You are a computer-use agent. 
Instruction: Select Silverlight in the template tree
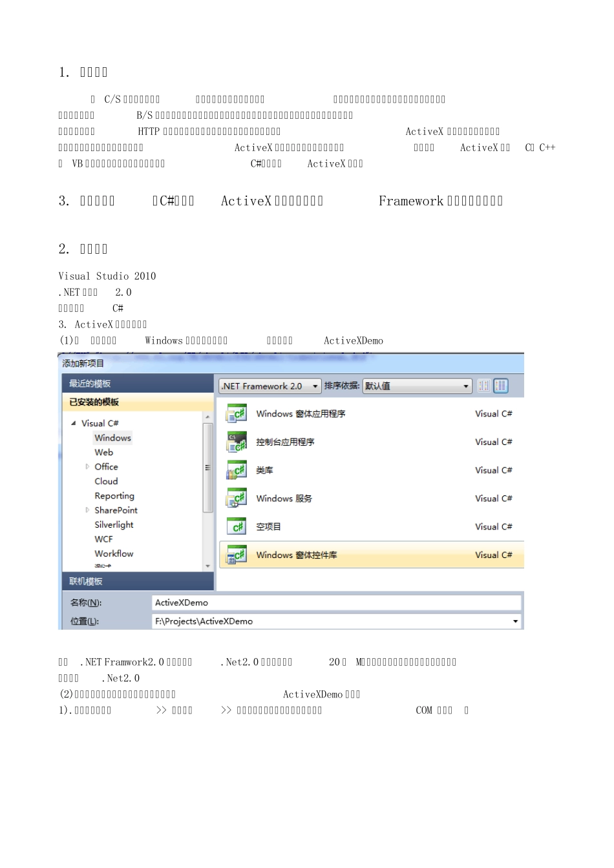click(114, 524)
